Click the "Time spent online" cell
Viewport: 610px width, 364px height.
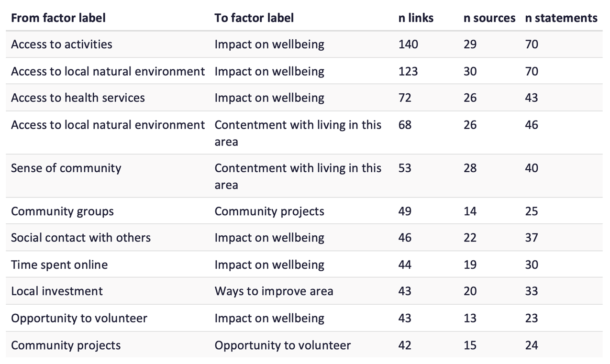point(59,265)
